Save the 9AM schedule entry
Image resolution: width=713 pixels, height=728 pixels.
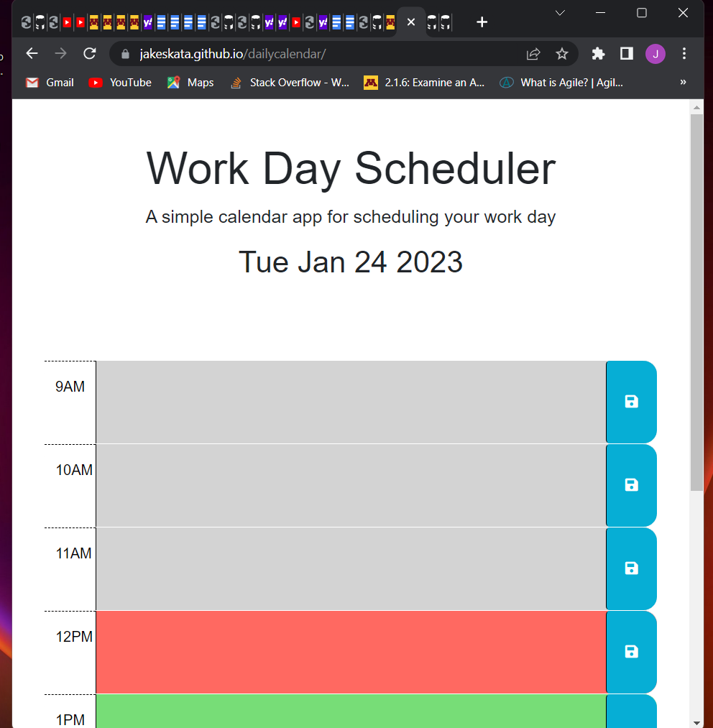pyautogui.click(x=631, y=401)
